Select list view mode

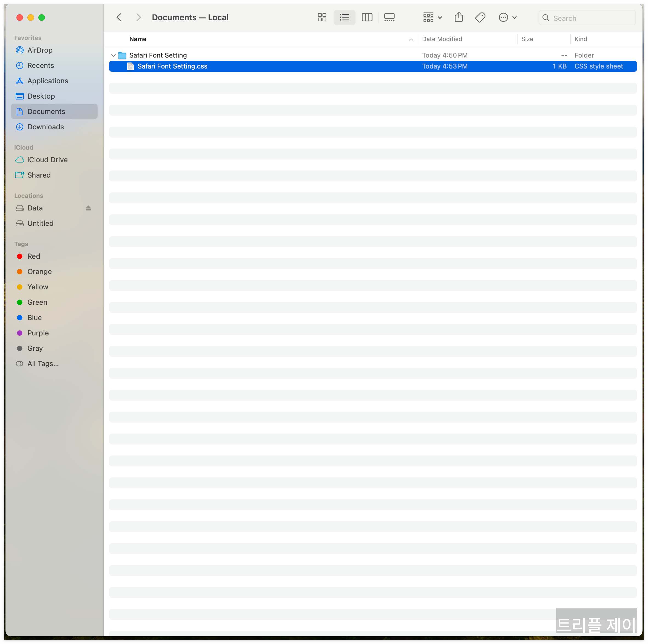point(344,18)
